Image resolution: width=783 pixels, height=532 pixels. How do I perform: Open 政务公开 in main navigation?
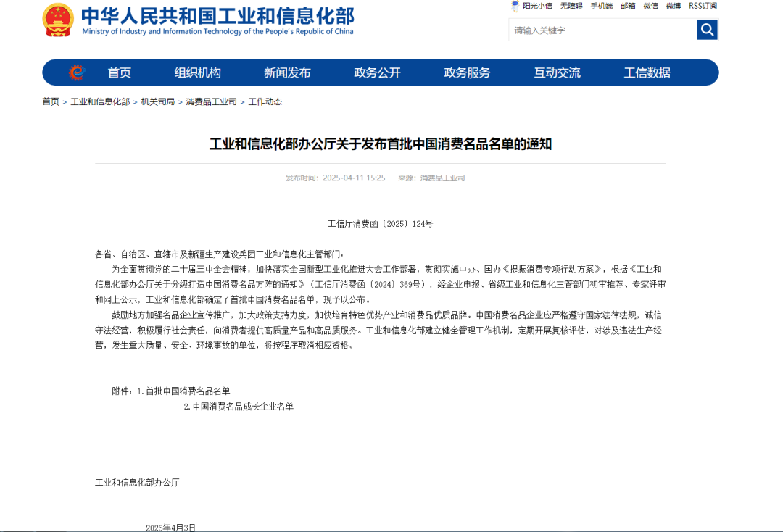tap(377, 72)
